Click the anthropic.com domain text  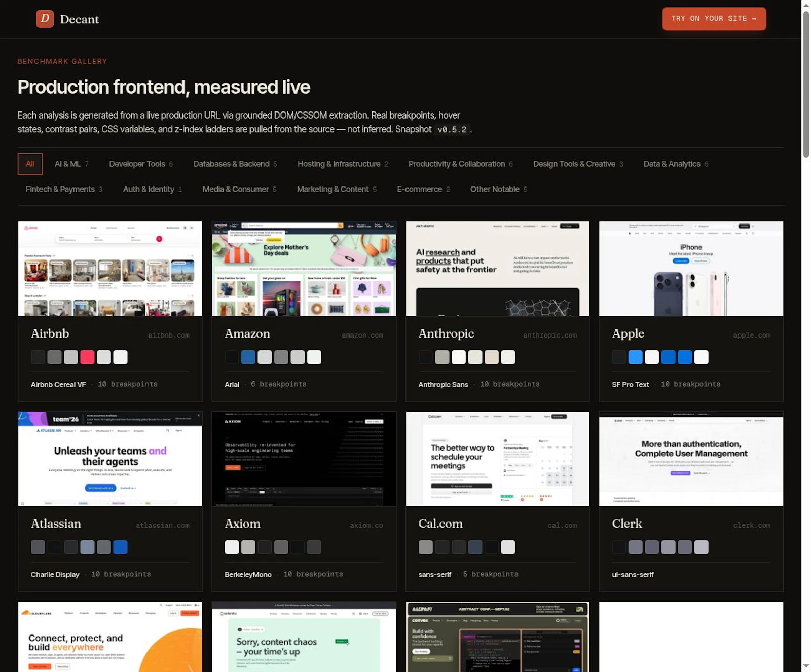point(550,335)
